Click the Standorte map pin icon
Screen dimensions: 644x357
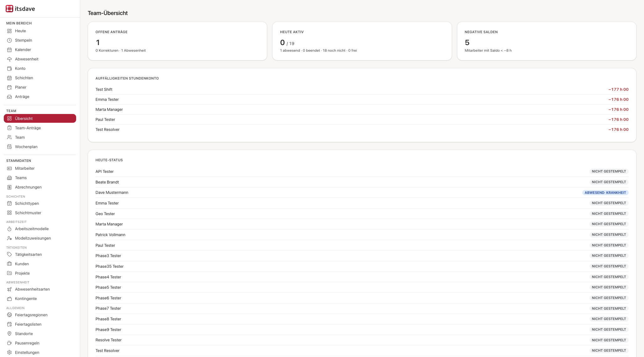[9, 334]
